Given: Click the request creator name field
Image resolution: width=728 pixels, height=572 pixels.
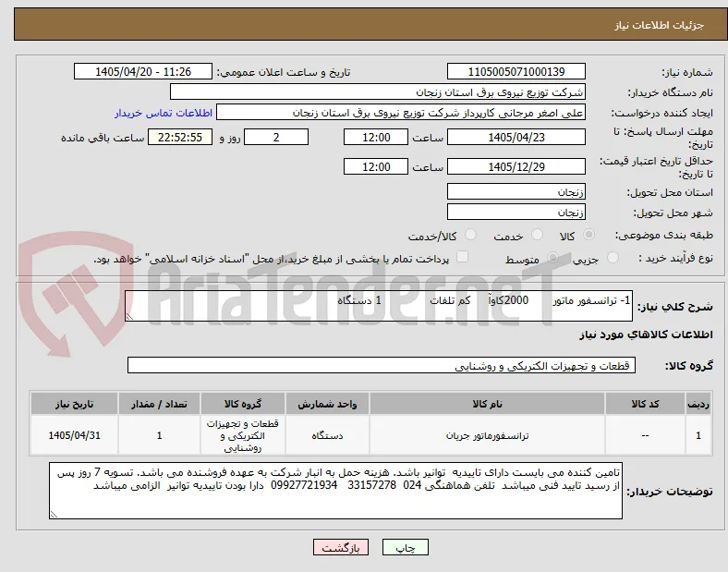Looking at the screenshot, I should coord(401,113).
